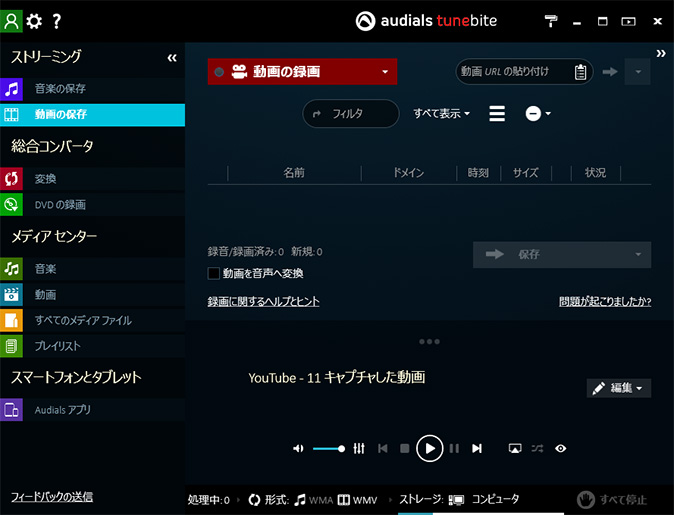Click the orange all media files icon
The height and width of the screenshot is (515, 674).
(11, 320)
